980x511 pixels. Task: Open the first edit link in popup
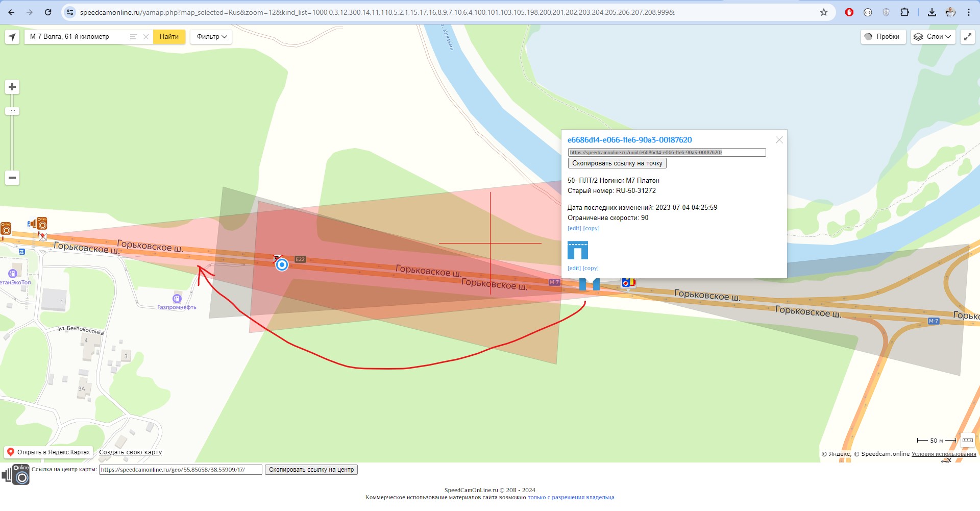574,229
